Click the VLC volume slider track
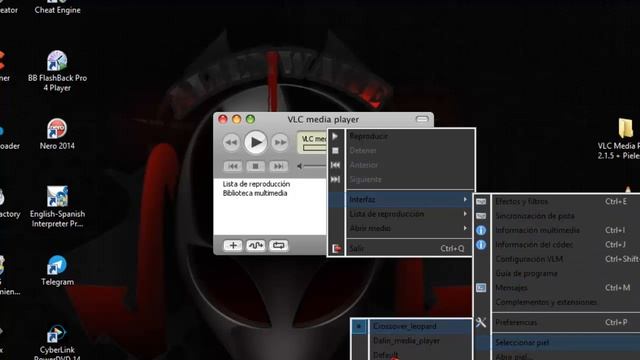Image resolution: width=640 pixels, height=360 pixels. [x=316, y=166]
